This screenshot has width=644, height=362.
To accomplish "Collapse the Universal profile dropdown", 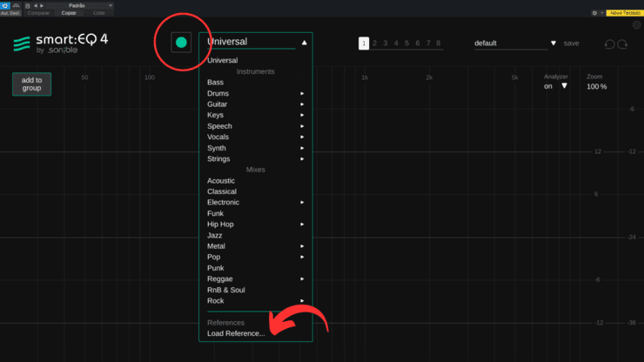I will tap(304, 42).
